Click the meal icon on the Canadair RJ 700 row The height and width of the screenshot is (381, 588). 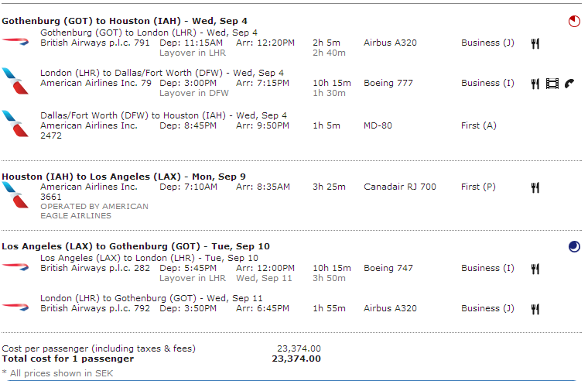pos(535,187)
